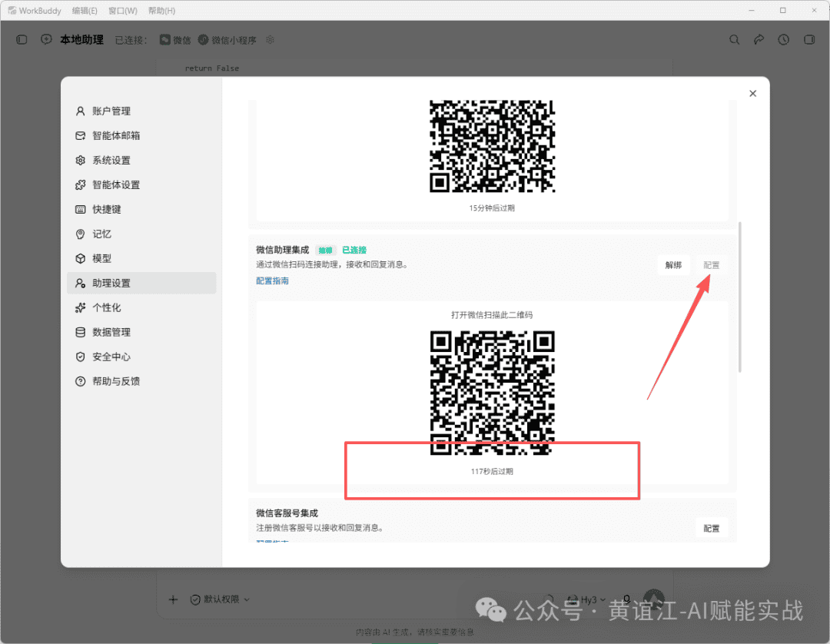Click the 智能体邮箱 envelope icon
The height and width of the screenshot is (644, 830).
pos(81,135)
